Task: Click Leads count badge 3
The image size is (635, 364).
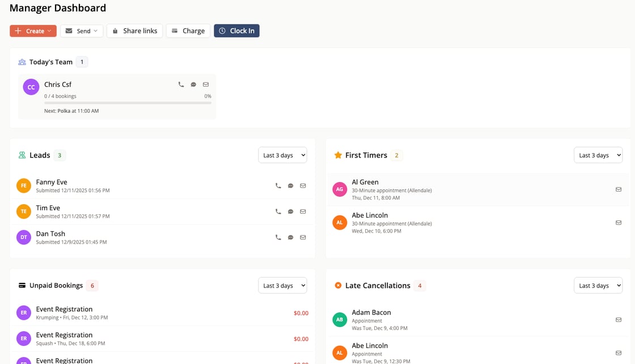Action: click(x=60, y=155)
